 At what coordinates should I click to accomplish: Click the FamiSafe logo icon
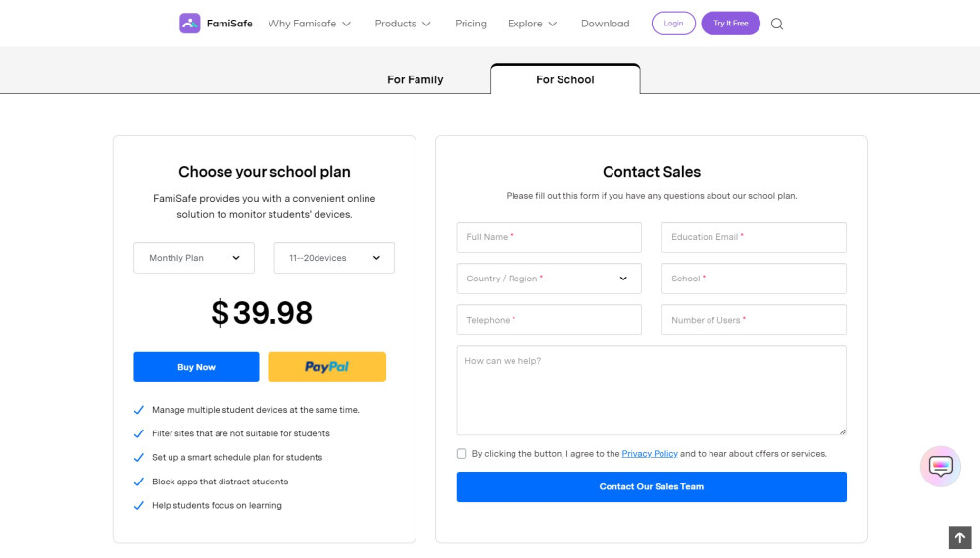190,24
